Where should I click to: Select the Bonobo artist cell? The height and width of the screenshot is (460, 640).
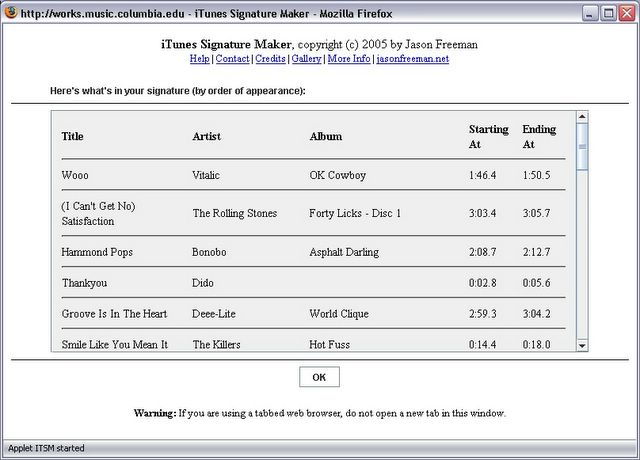(209, 252)
